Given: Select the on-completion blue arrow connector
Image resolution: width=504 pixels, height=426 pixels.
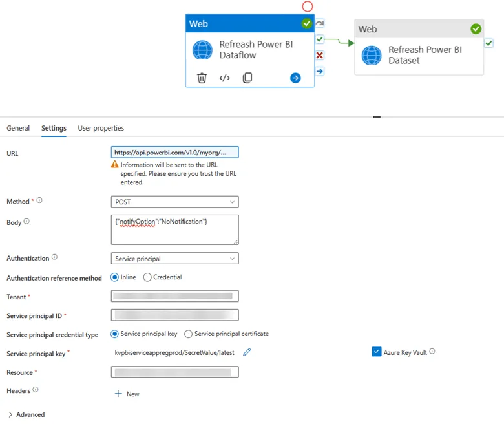Looking at the screenshot, I should tap(320, 71).
